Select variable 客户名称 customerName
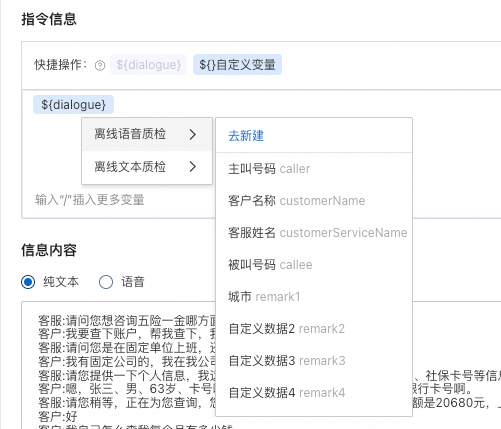This screenshot has height=429, width=501. pos(314,201)
